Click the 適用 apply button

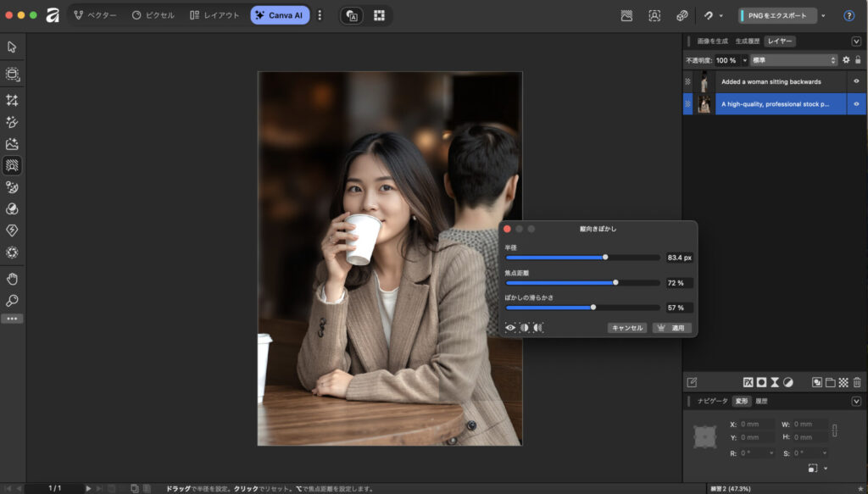(x=672, y=328)
